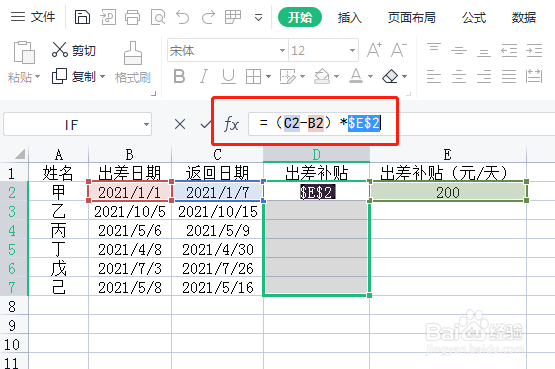The image size is (555, 369).
Task: Expand the borders dropdown arrow
Action: point(268,76)
